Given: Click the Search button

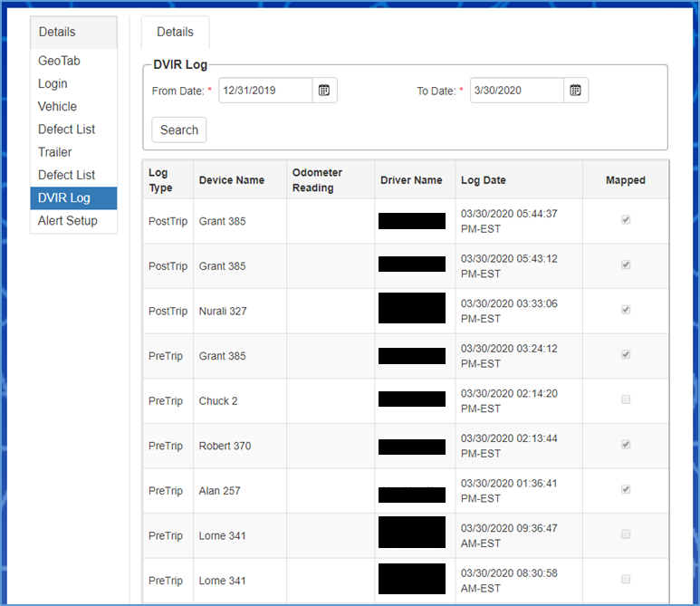Looking at the screenshot, I should [179, 130].
